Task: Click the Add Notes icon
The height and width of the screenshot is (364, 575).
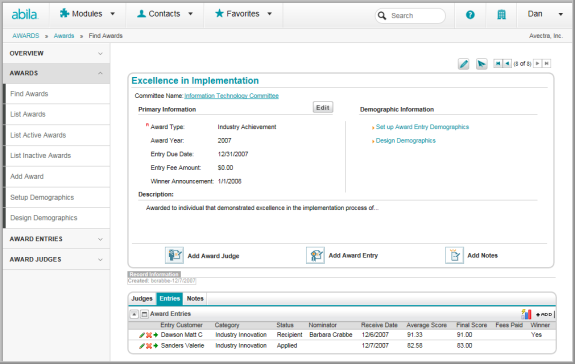Action: coord(454,255)
